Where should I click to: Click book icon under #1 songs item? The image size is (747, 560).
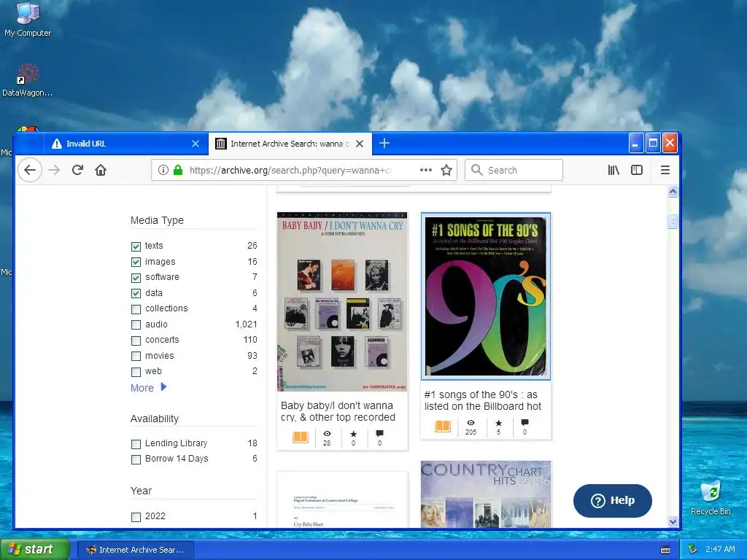pos(443,426)
